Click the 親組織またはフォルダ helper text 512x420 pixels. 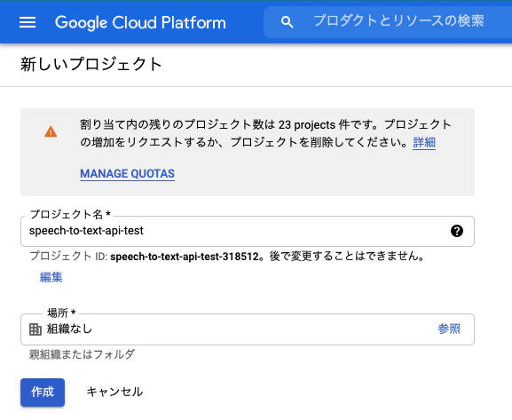click(82, 354)
